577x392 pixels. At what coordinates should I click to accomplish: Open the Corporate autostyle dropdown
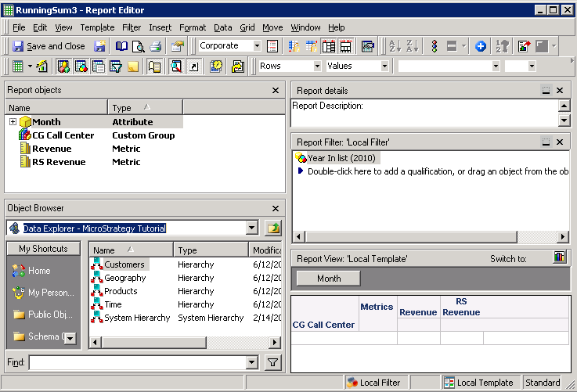[258, 46]
